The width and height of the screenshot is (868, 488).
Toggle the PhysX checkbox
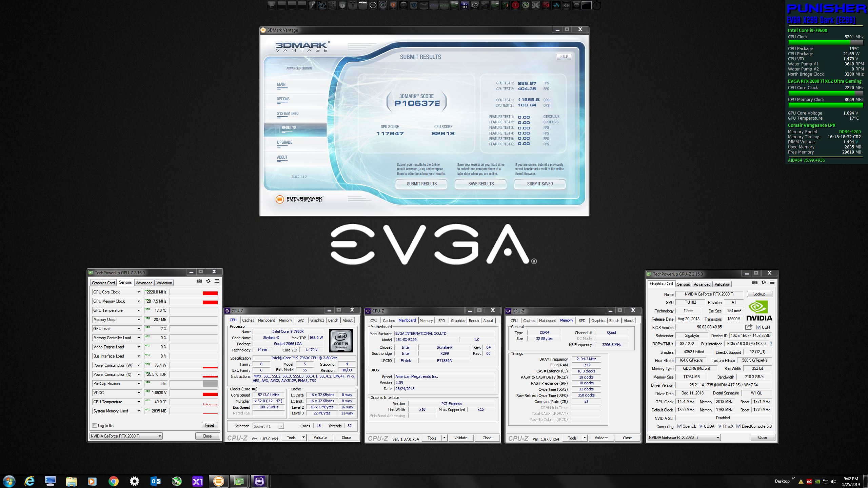pyautogui.click(x=720, y=426)
